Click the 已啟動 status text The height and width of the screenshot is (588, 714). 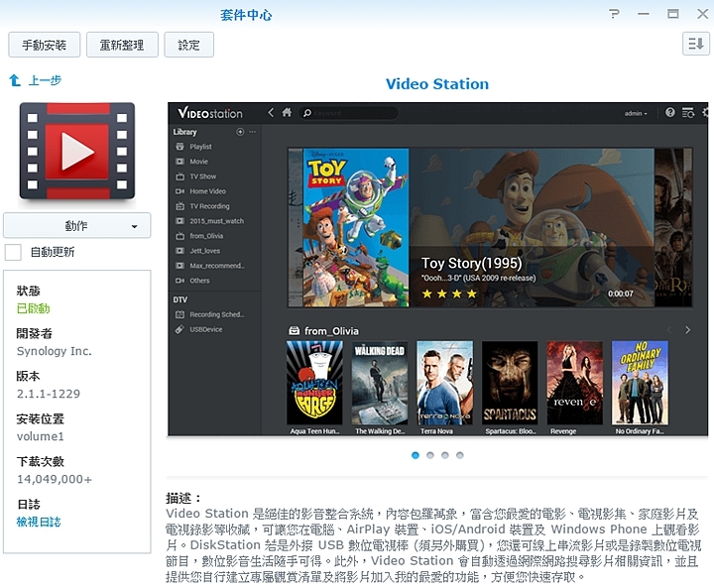34,308
